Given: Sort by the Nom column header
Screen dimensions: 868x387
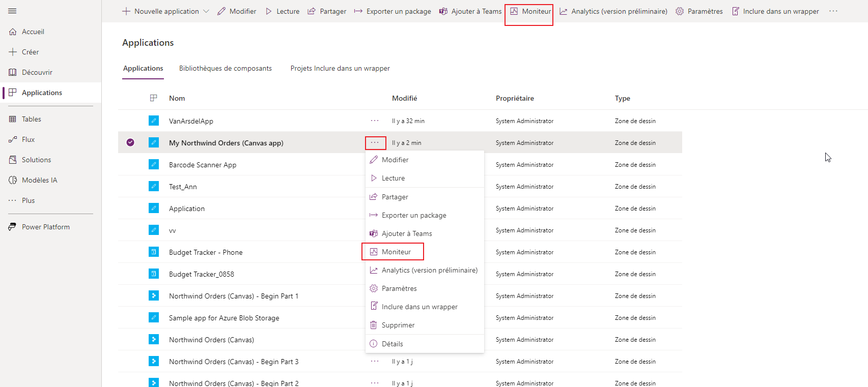Looking at the screenshot, I should [x=177, y=98].
